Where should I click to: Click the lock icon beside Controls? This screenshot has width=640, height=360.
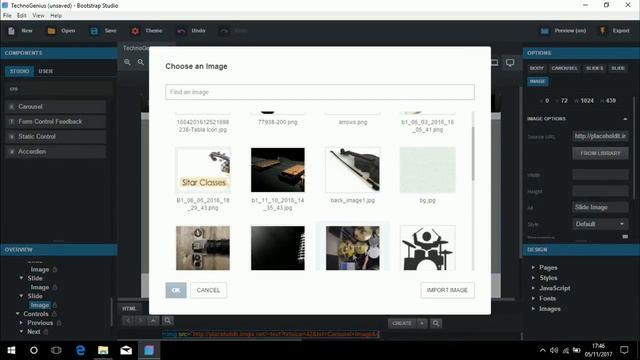coord(54,314)
